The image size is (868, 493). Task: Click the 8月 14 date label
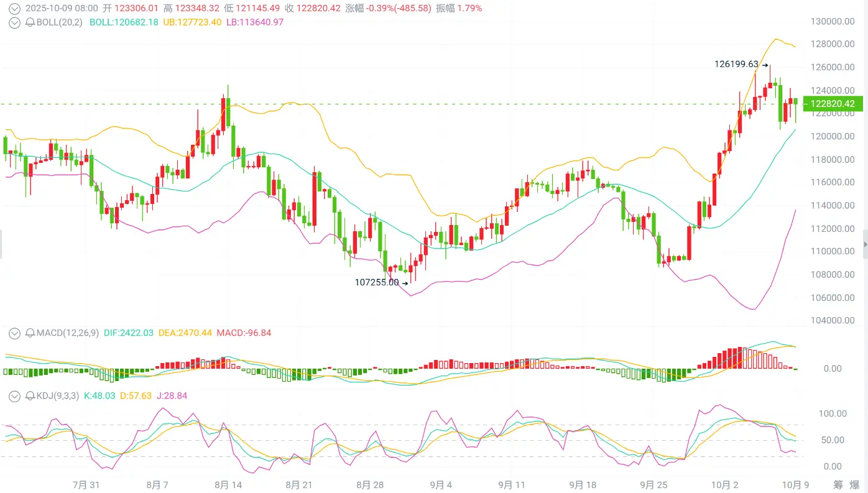click(228, 484)
